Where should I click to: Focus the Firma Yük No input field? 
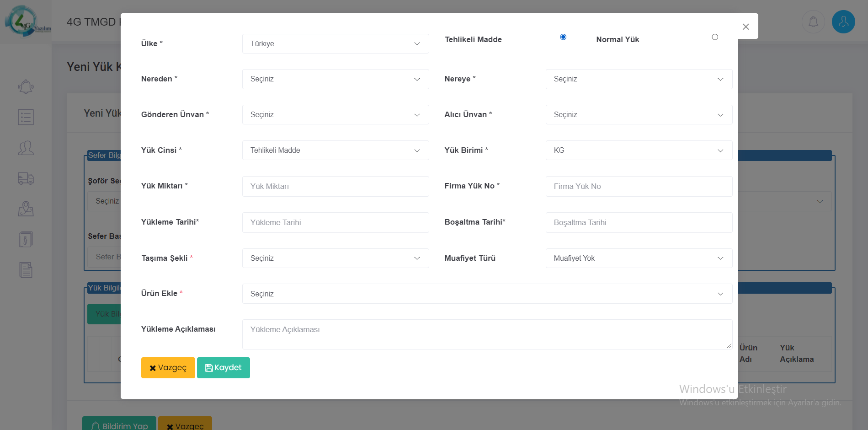[639, 186]
